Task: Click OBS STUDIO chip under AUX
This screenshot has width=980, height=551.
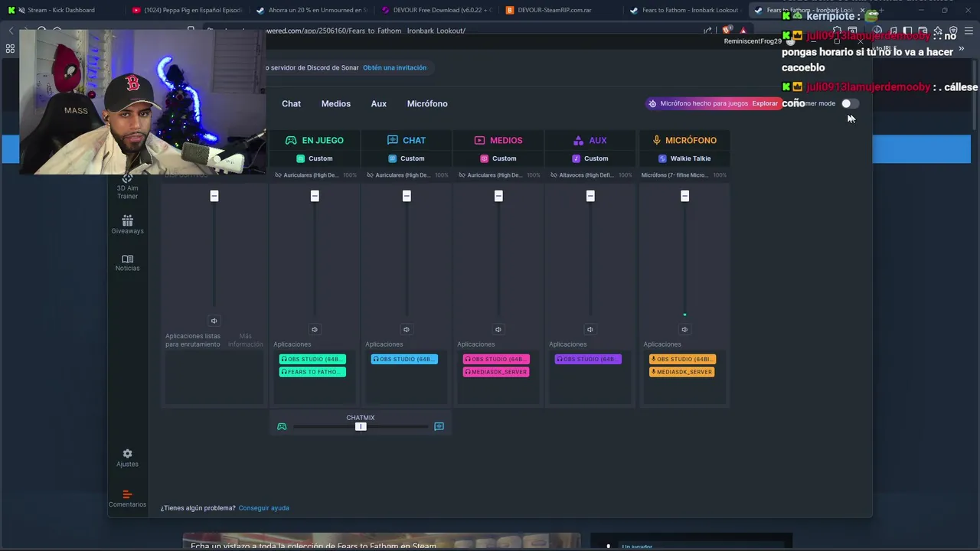Action: pyautogui.click(x=587, y=359)
